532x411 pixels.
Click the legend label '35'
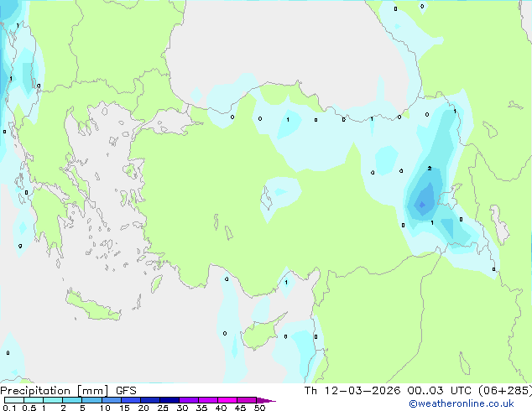(201, 408)
